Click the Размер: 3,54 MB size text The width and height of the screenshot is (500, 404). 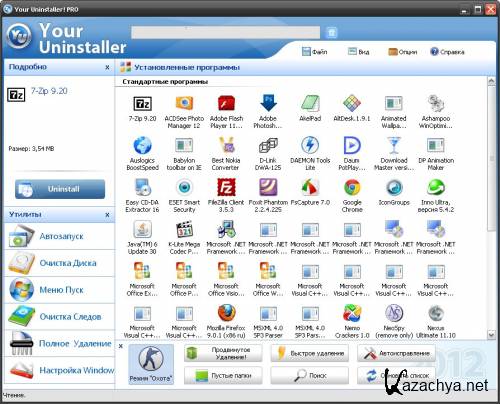tap(31, 149)
